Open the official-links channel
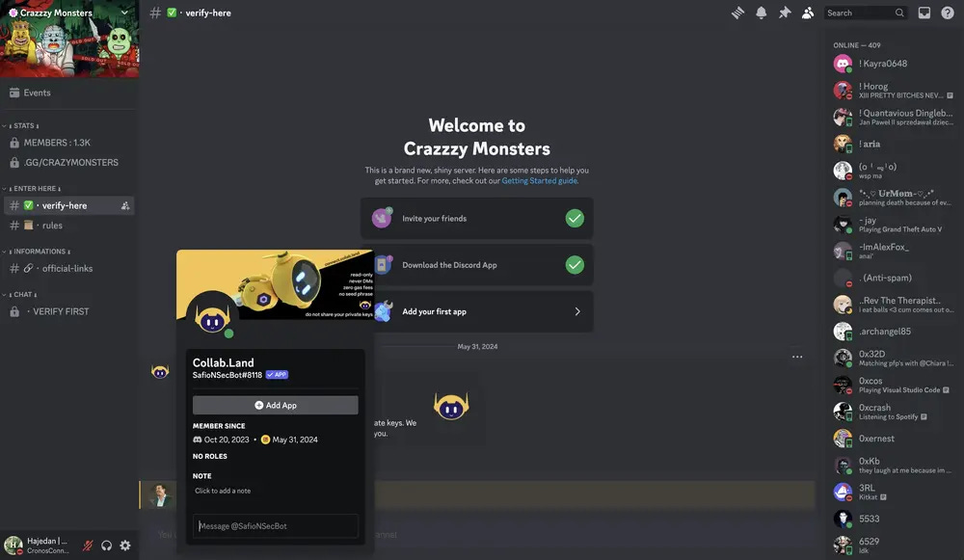 point(68,269)
